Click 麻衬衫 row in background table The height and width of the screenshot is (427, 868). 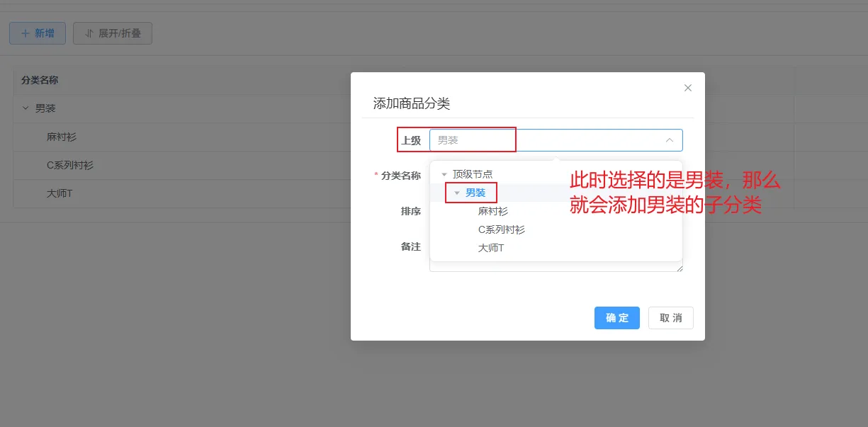pyautogui.click(x=62, y=137)
